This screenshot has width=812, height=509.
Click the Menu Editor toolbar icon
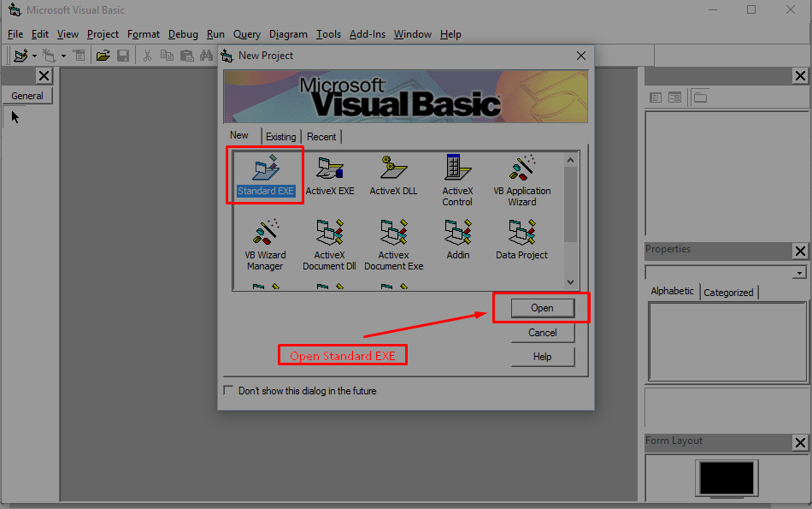(79, 56)
